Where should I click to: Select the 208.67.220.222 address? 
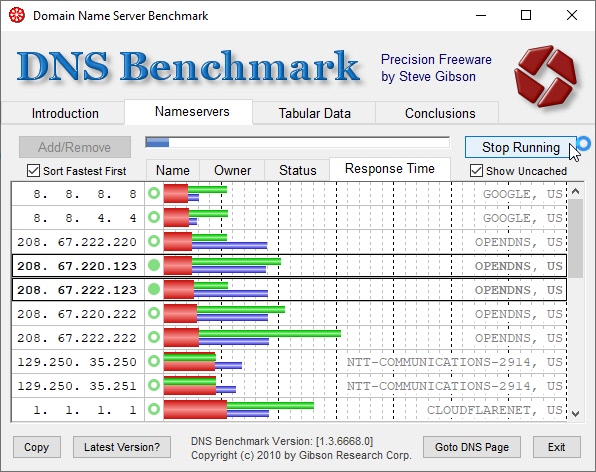tap(78, 314)
